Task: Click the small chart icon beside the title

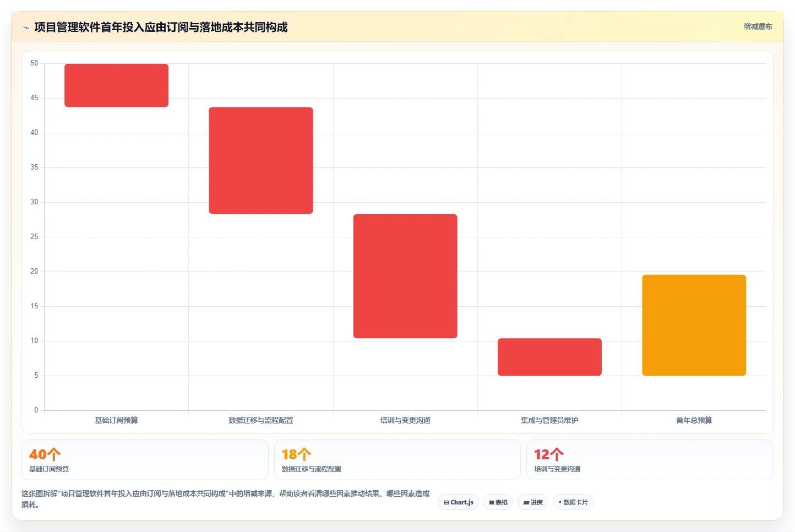Action: [x=26, y=28]
